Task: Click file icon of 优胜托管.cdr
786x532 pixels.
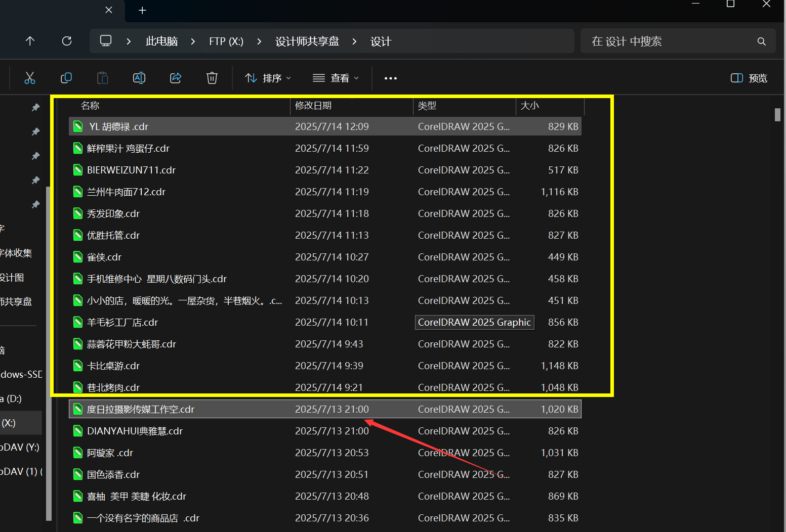Action: point(78,235)
